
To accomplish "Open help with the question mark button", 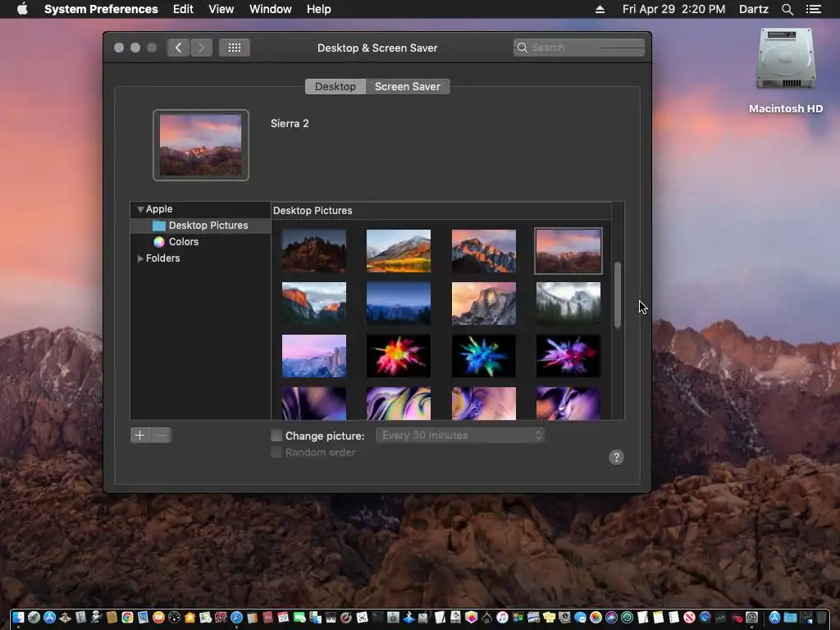I will coord(616,457).
